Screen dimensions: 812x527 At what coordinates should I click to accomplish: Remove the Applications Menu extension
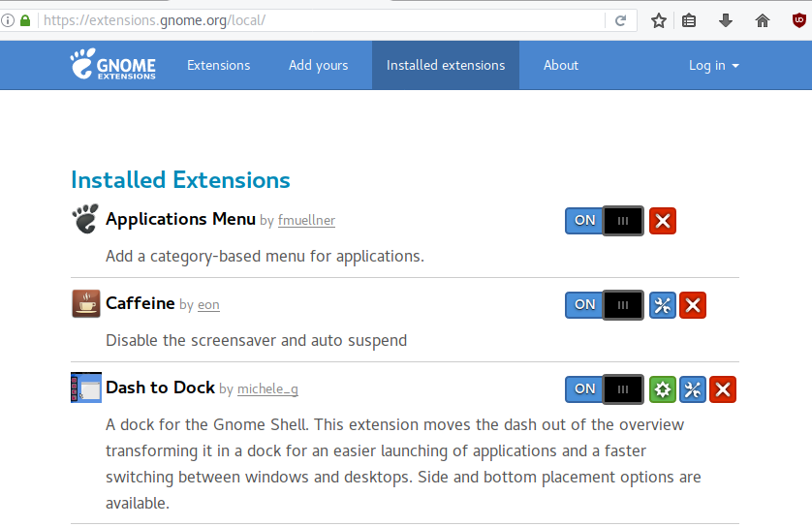click(663, 221)
